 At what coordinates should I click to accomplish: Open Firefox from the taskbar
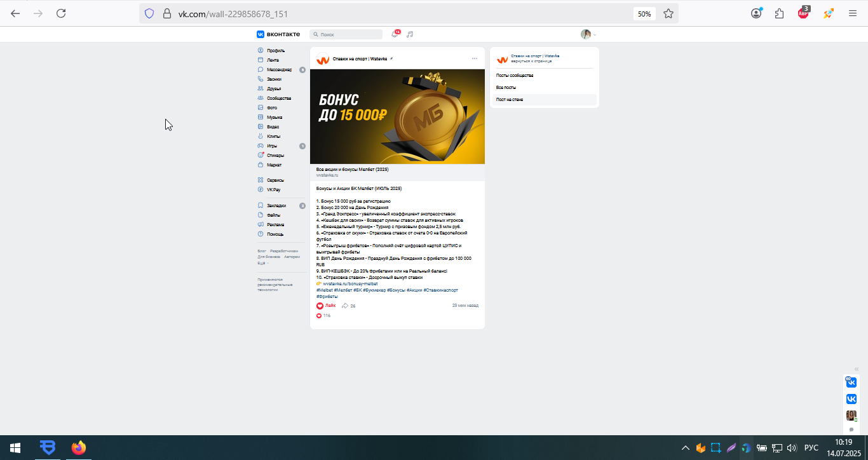pos(78,448)
